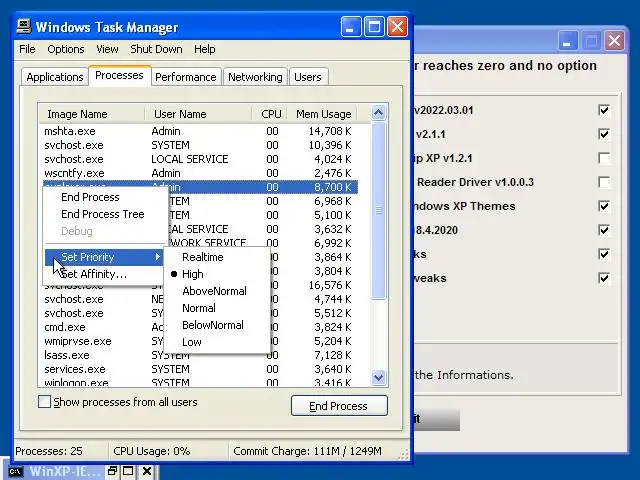The width and height of the screenshot is (640, 480).
Task: Open the Options menu
Action: click(66, 49)
